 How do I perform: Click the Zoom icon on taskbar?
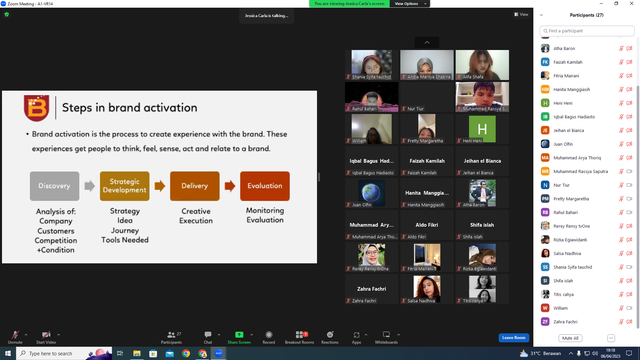[219, 353]
